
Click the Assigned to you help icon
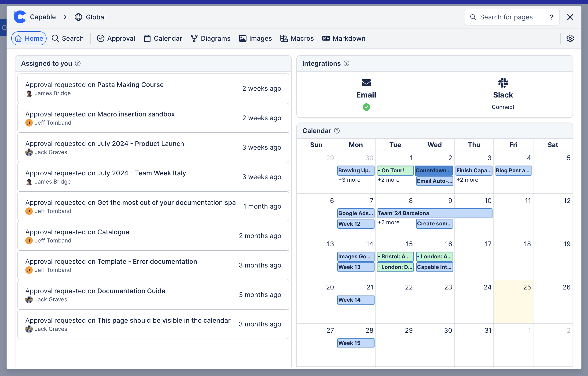click(78, 63)
